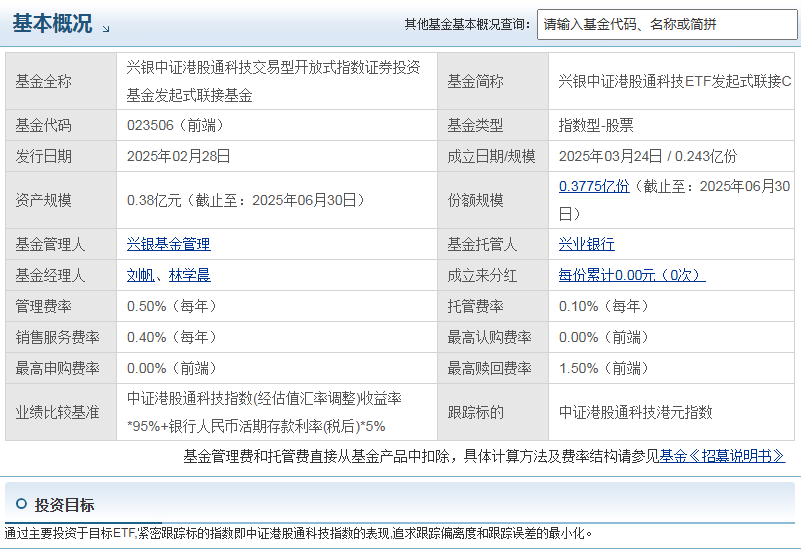Screen dimensions: 801x554
Task: Open the 兴业银行 custodian link
Action: pos(586,244)
